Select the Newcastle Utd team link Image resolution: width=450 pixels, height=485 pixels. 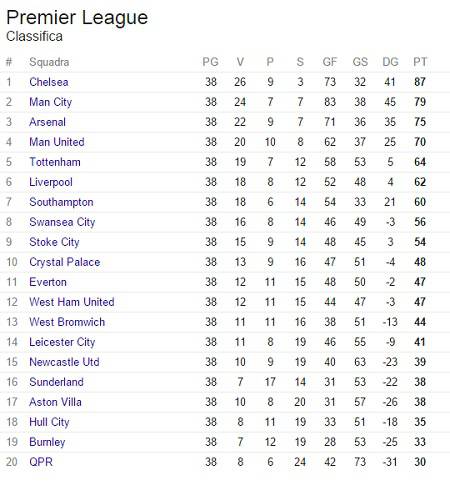64,362
